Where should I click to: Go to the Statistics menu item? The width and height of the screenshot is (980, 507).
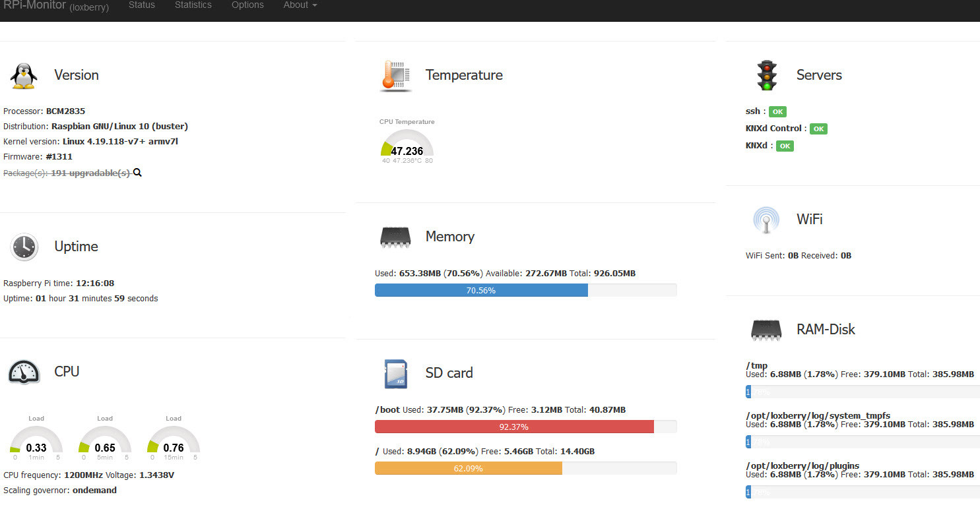[x=193, y=5]
